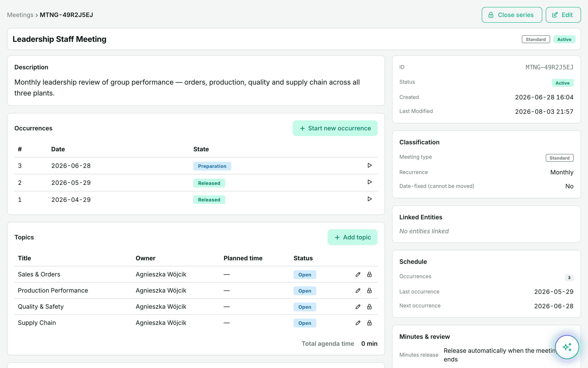Image resolution: width=588 pixels, height=368 pixels.
Task: Lock the Sales & Orders topic
Action: pos(369,274)
